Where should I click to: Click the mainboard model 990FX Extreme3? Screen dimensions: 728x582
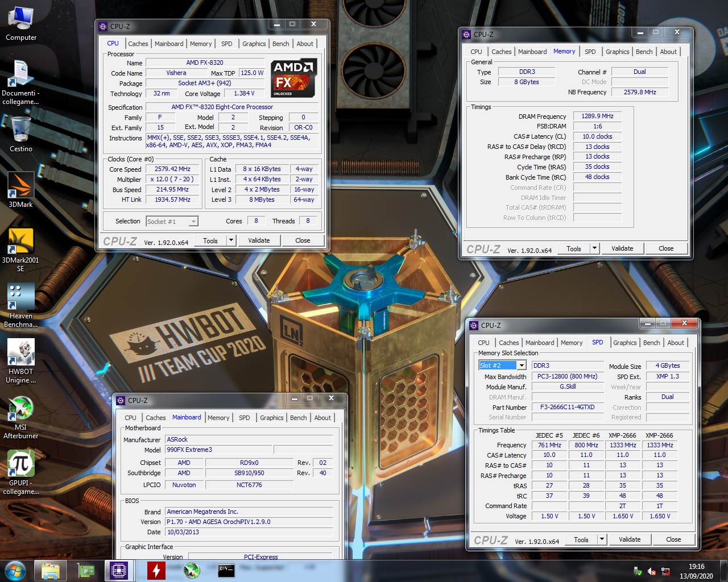pyautogui.click(x=218, y=450)
